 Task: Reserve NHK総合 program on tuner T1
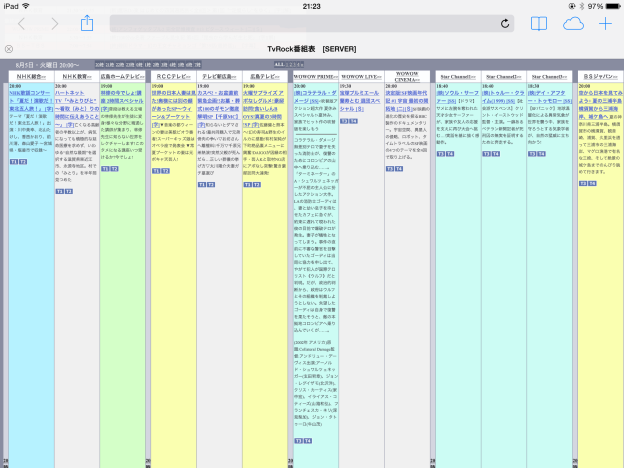click(x=14, y=162)
